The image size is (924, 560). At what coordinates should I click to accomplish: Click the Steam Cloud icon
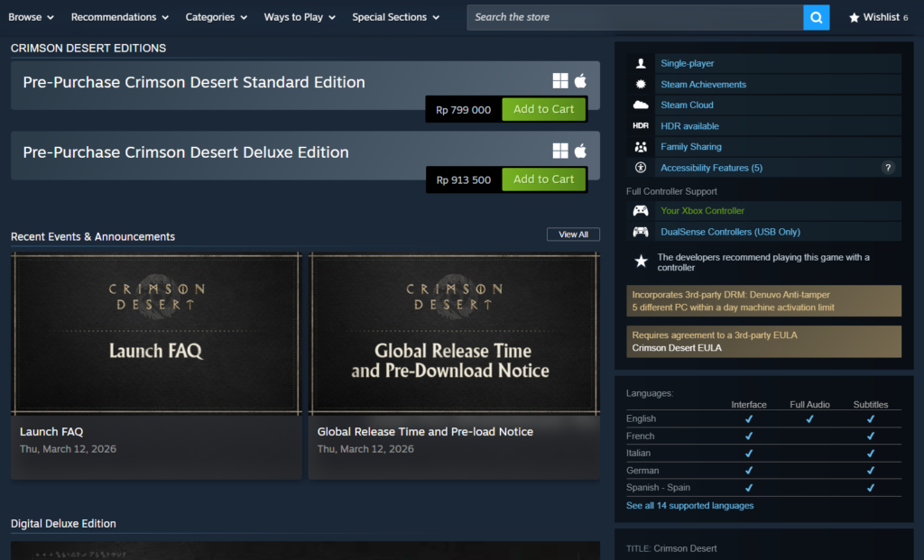641,105
